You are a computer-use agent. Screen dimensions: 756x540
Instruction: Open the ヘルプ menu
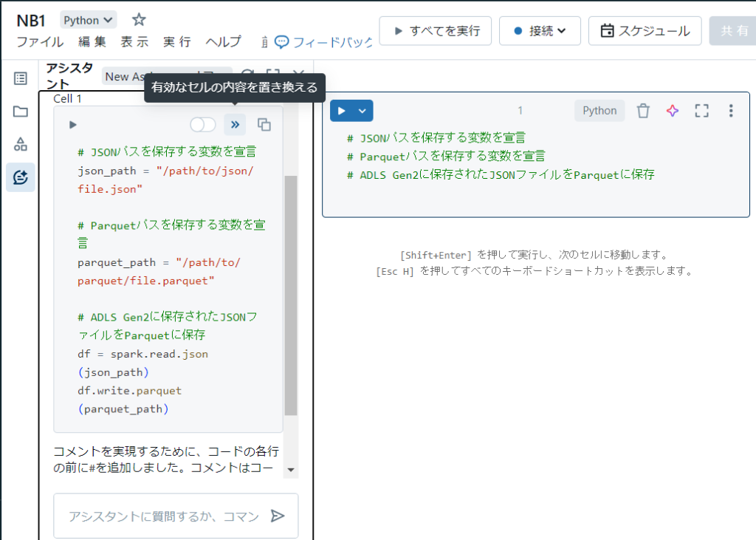coord(223,42)
